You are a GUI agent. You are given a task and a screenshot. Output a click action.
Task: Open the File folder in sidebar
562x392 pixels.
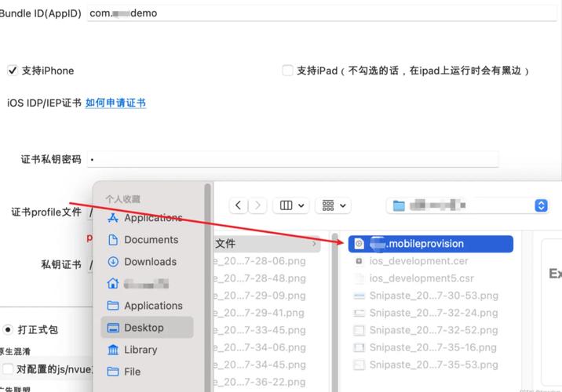pos(124,372)
